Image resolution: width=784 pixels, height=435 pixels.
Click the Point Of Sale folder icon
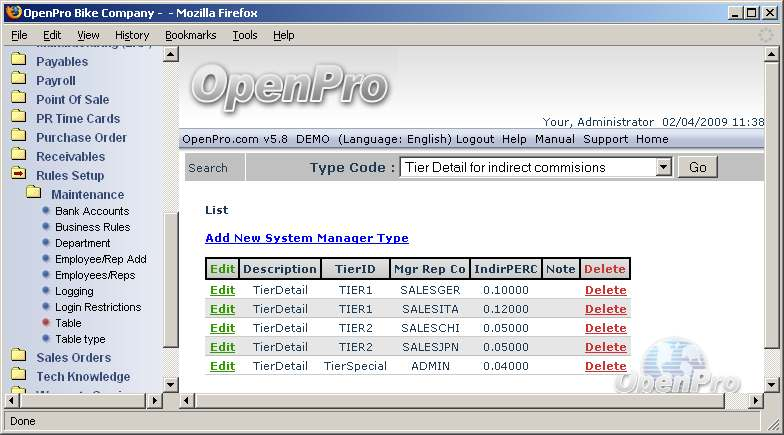[18, 99]
